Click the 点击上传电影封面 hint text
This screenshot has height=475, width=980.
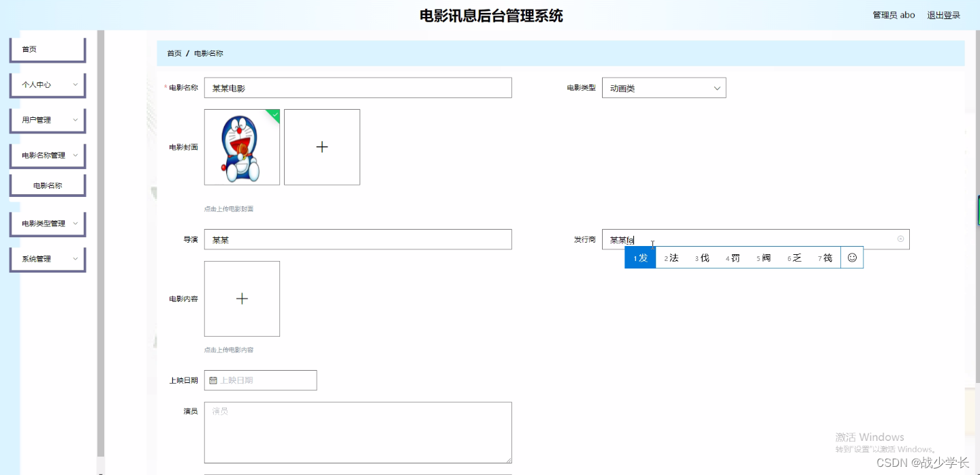pos(229,209)
